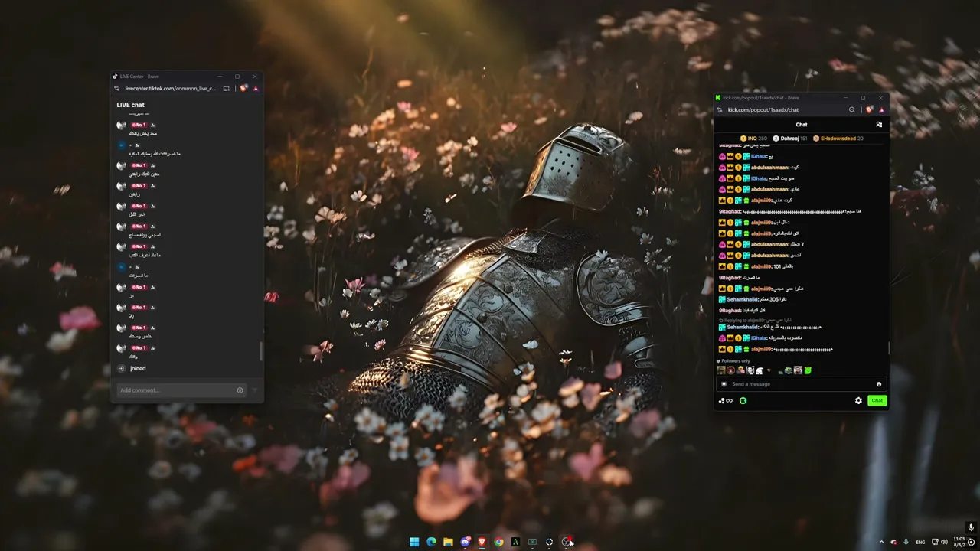This screenshot has width=980, height=551.
Task: Launch Microsoft Edge from the taskbar
Action: click(431, 542)
